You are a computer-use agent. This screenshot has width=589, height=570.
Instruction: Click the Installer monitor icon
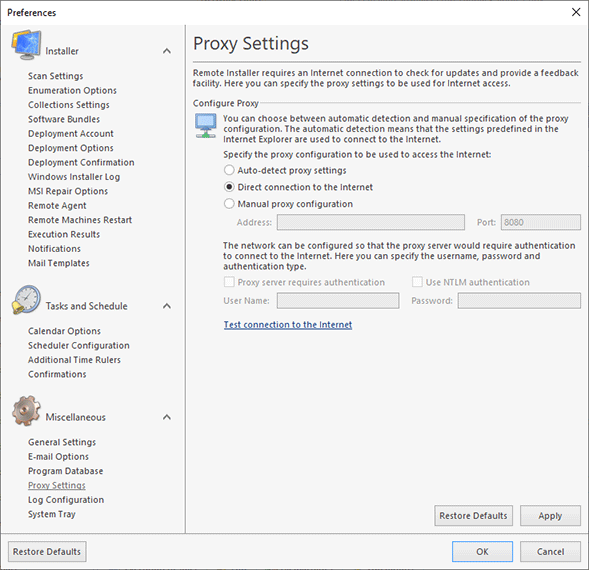(x=27, y=45)
